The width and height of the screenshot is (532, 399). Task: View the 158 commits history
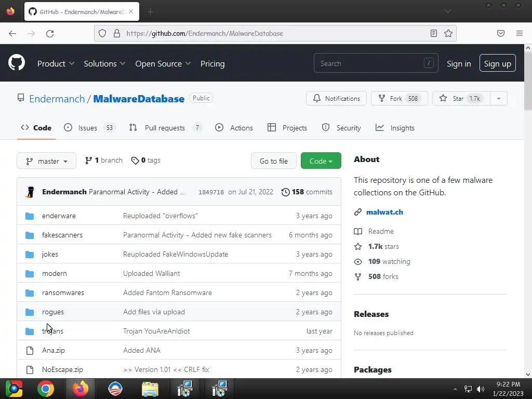pos(307,192)
